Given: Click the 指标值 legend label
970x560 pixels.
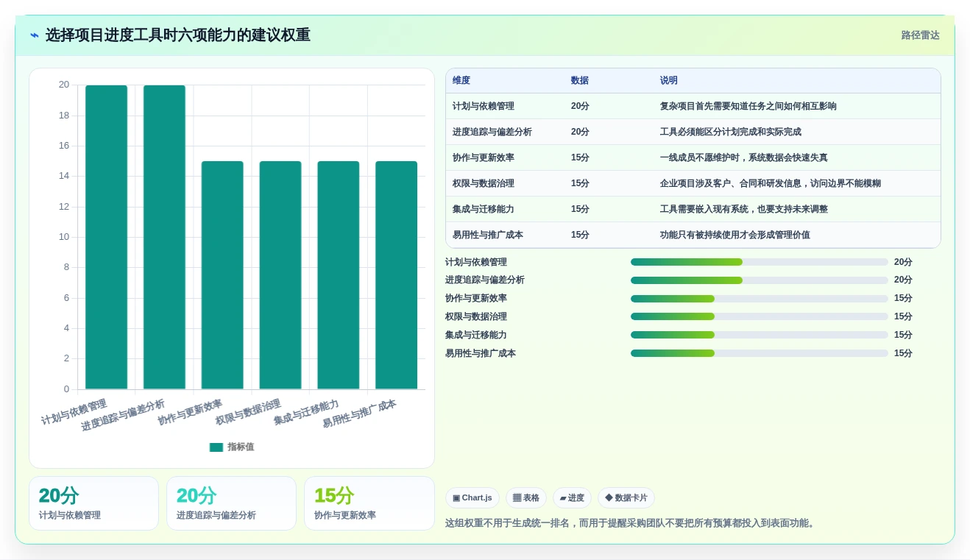Looking at the screenshot, I should point(241,447).
